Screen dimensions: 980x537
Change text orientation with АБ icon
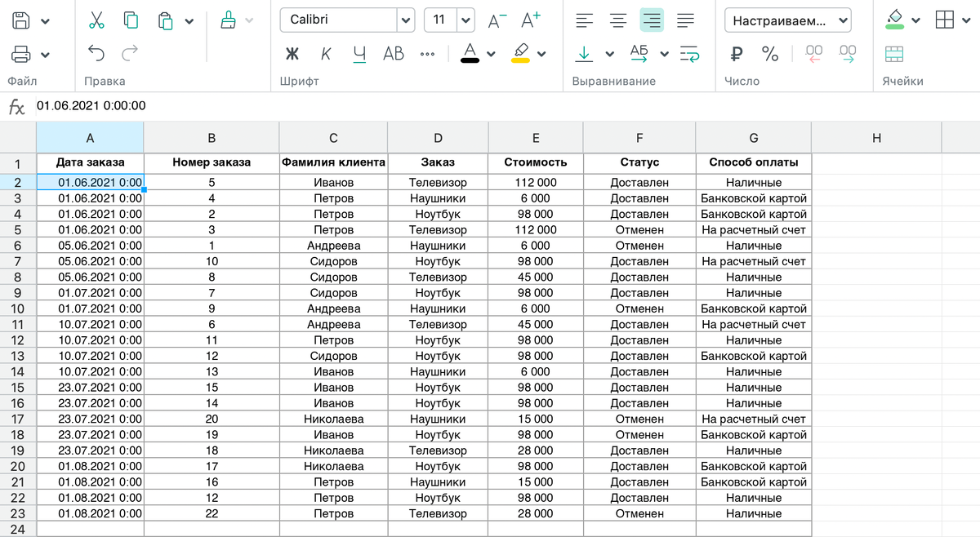(x=639, y=54)
